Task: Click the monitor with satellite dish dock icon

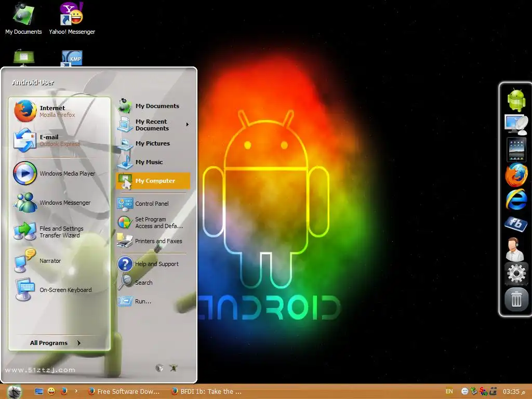Action: [x=516, y=125]
